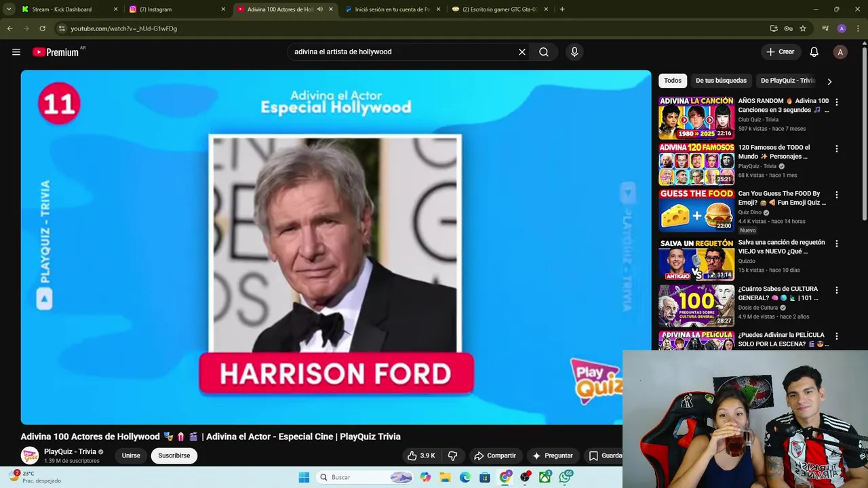Open options for 120 Famosos video
This screenshot has width=868, height=488.
(x=837, y=148)
